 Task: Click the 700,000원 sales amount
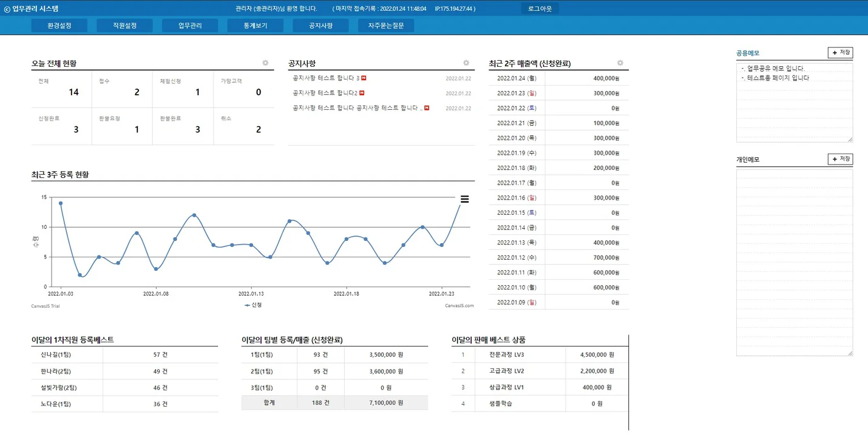click(606, 257)
